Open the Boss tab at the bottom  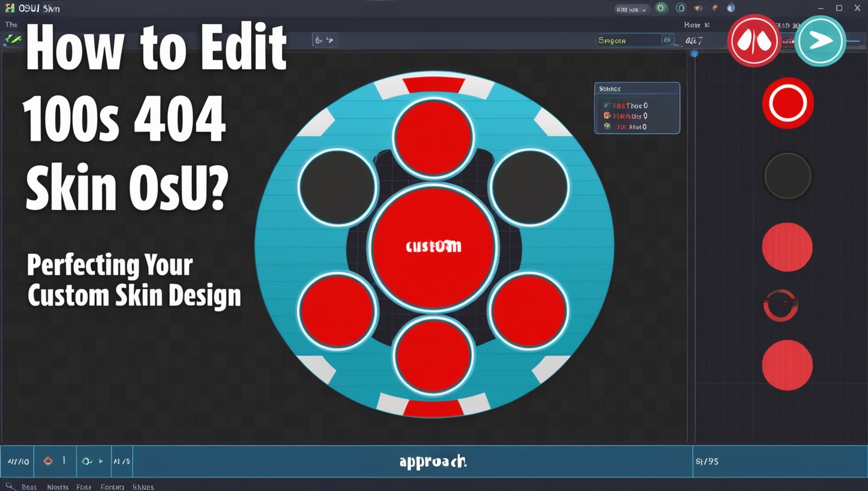click(x=29, y=487)
